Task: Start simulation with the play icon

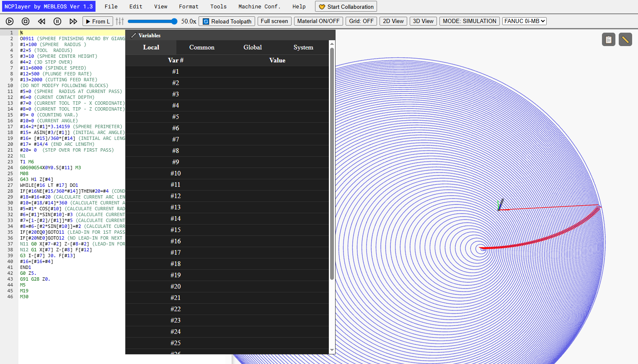Action: [x=10, y=21]
